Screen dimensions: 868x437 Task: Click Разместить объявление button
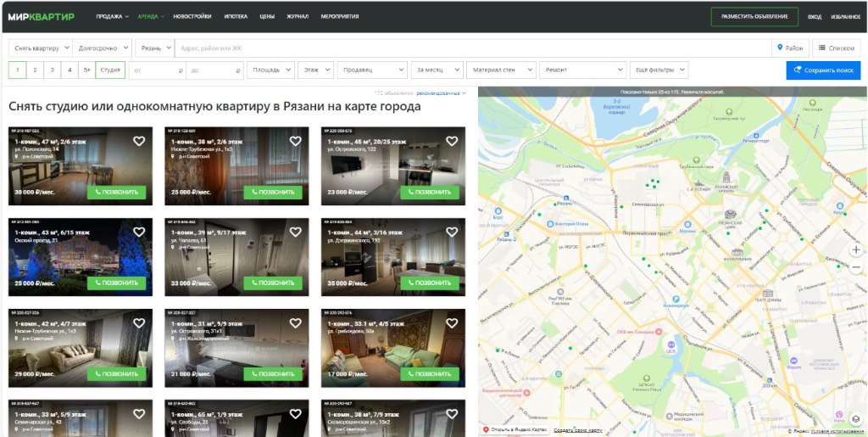(754, 17)
